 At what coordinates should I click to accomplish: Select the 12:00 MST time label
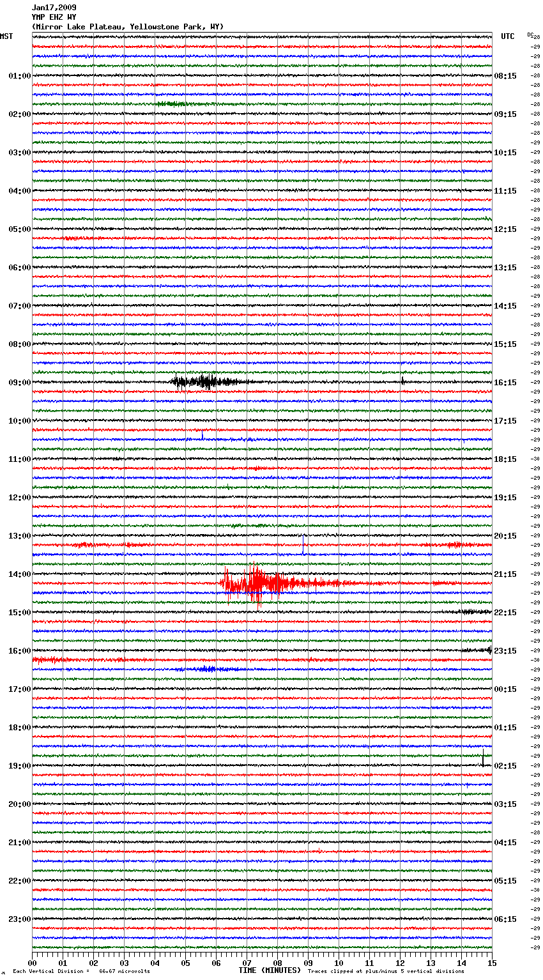point(19,498)
